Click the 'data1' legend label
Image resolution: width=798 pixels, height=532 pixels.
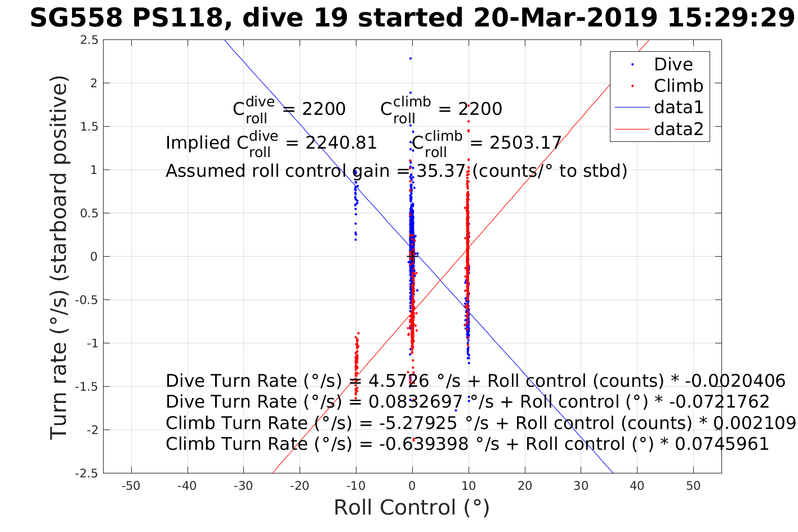pos(679,108)
